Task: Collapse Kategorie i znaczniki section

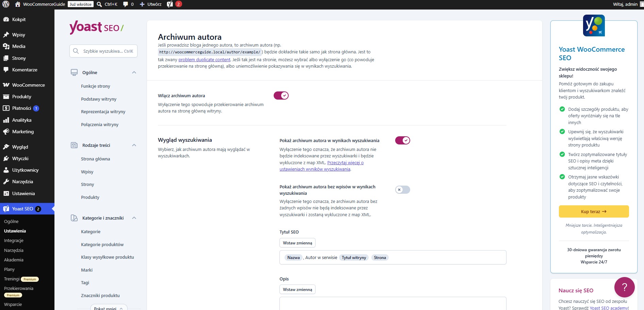Action: [x=134, y=218]
